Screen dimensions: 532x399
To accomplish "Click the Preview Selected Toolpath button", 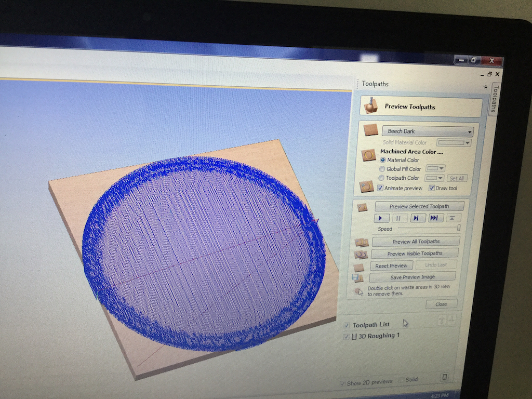I will click(419, 206).
